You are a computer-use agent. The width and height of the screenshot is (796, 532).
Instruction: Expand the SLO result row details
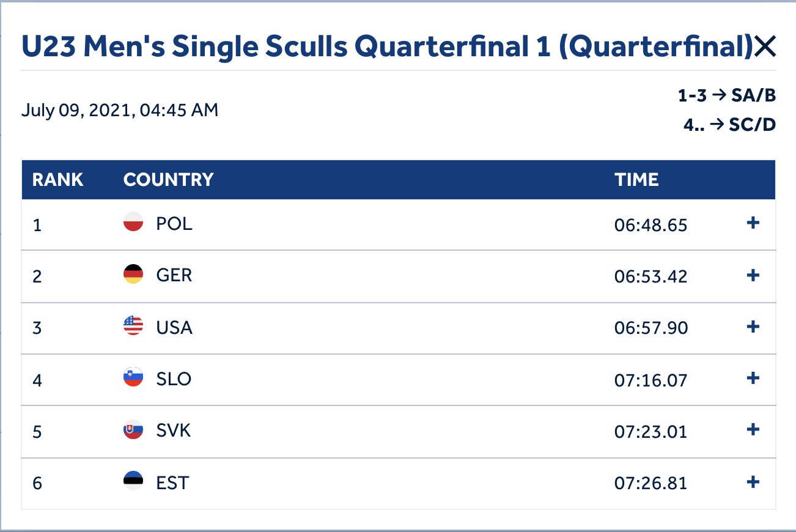point(753,379)
